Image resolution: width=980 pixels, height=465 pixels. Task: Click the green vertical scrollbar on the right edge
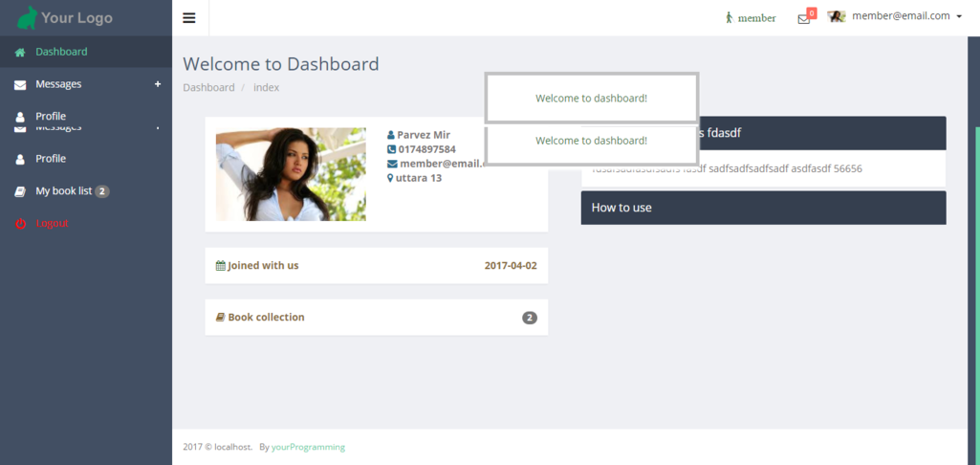975,287
